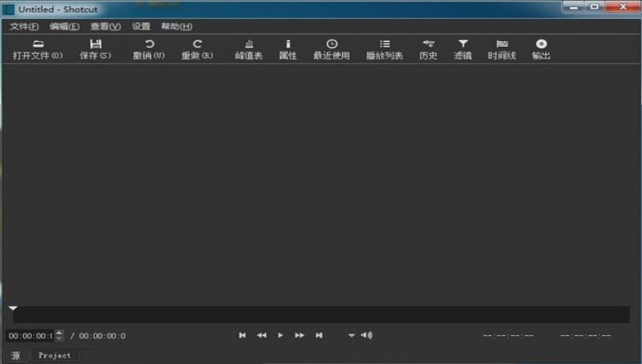Viewport: 642px width, 364px height.
Task: Click the Save (保存) toolbar icon
Action: click(96, 49)
